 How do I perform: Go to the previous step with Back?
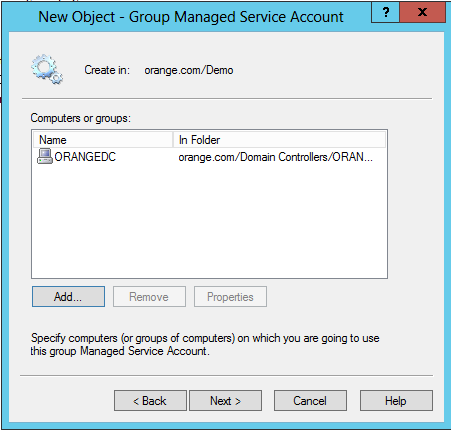point(150,400)
